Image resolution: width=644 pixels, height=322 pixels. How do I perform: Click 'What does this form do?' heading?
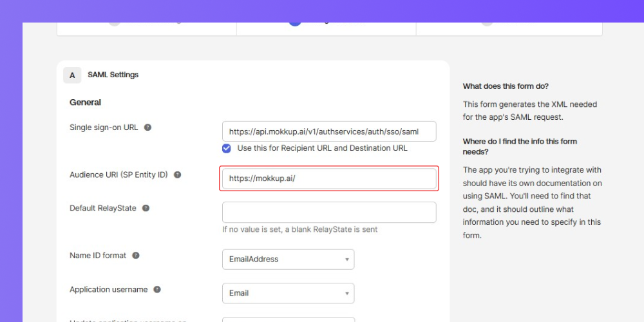click(506, 86)
